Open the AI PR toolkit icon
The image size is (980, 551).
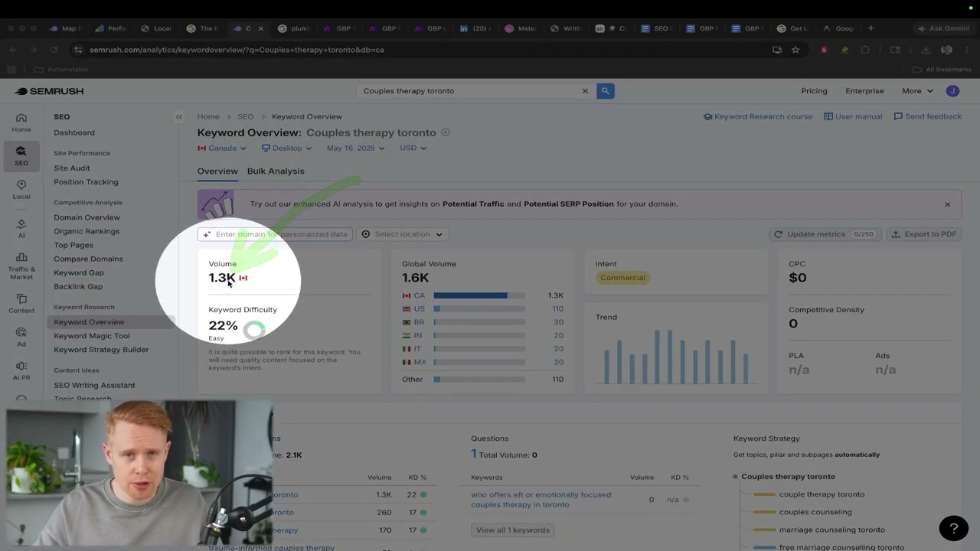pos(21,370)
